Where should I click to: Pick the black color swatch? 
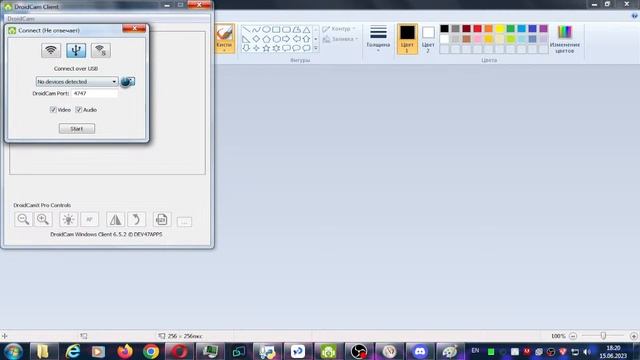pos(444,29)
